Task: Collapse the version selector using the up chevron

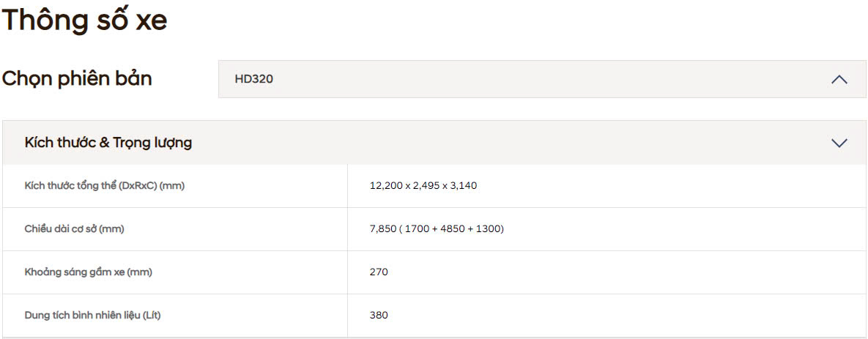Action: pos(839,79)
